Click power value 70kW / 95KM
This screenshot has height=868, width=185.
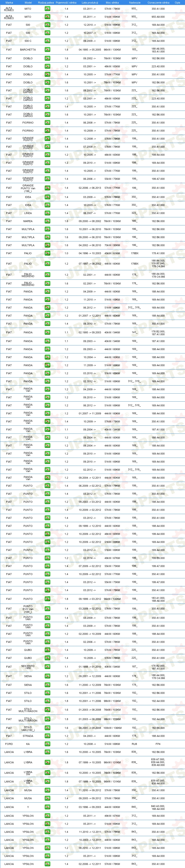[x=112, y=245]
